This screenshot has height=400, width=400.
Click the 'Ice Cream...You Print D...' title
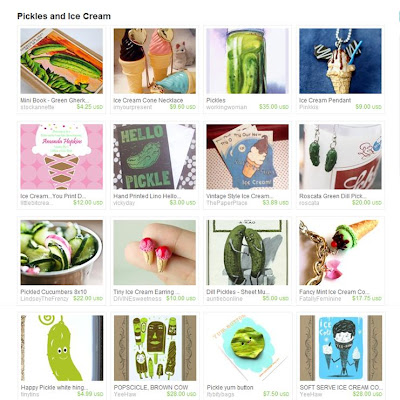coord(54,196)
